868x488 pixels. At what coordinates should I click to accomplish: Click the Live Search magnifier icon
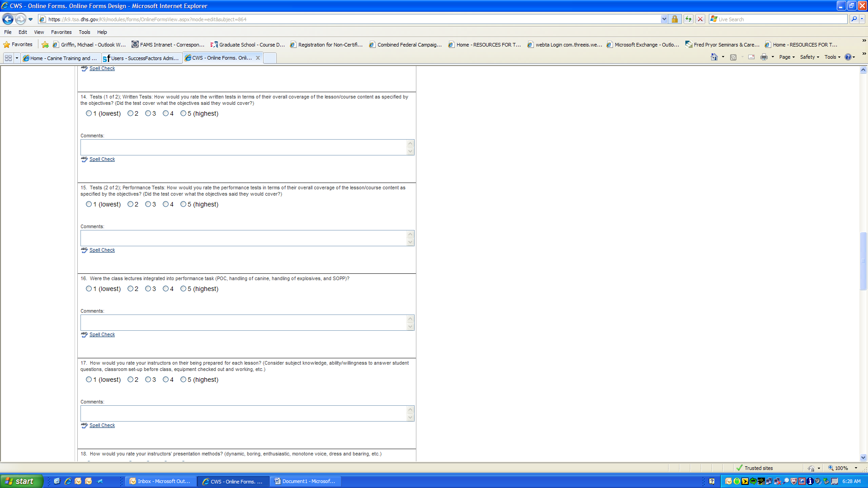[854, 19]
